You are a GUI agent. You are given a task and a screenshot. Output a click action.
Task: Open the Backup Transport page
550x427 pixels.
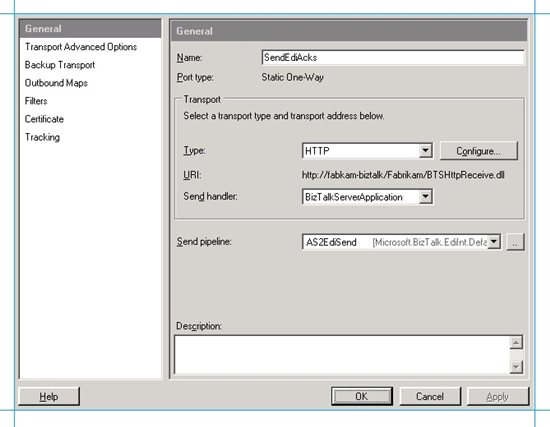[60, 65]
